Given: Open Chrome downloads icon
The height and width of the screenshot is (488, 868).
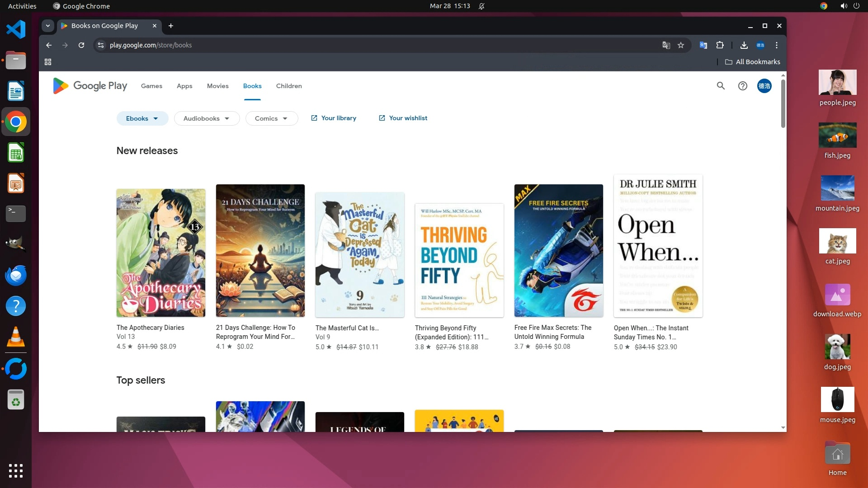Looking at the screenshot, I should 744,45.
